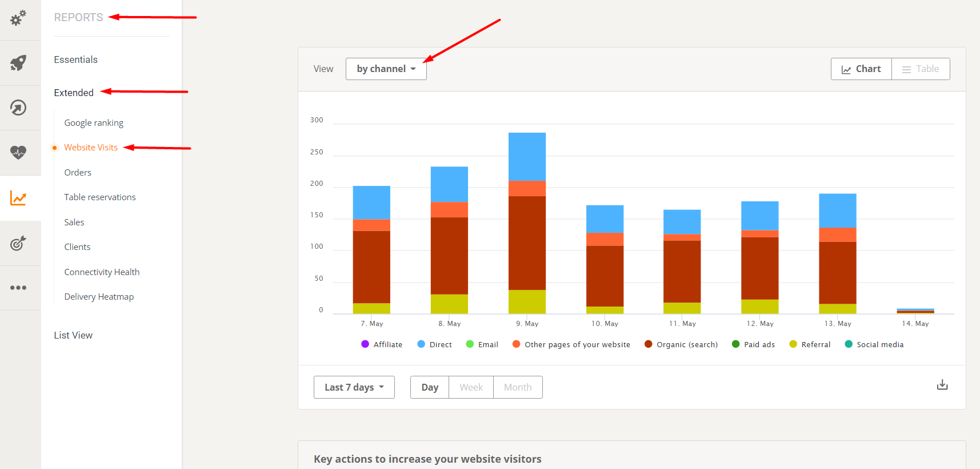Toggle Social media series in legend
980x469 pixels.
874,344
